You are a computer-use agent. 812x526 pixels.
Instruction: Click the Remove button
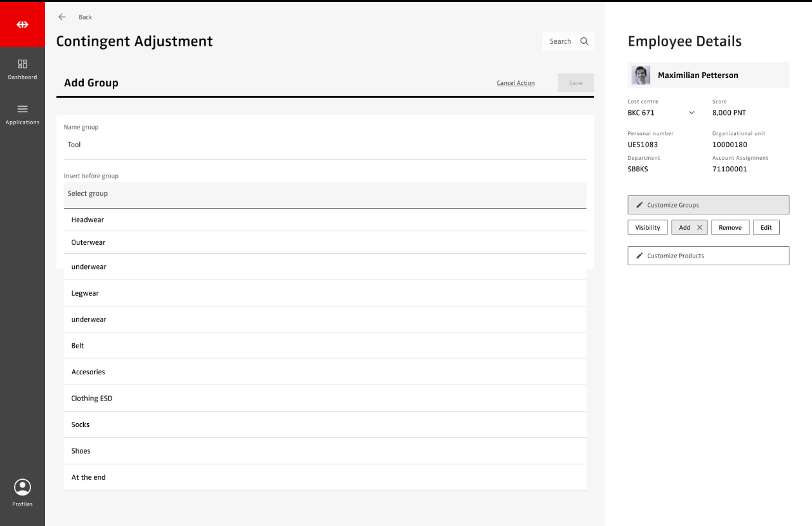(x=730, y=227)
